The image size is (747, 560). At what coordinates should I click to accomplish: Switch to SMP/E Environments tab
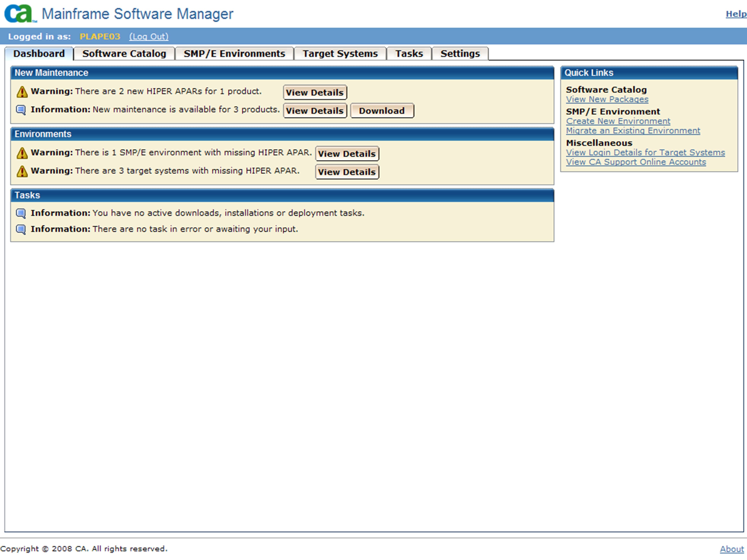[x=234, y=54]
